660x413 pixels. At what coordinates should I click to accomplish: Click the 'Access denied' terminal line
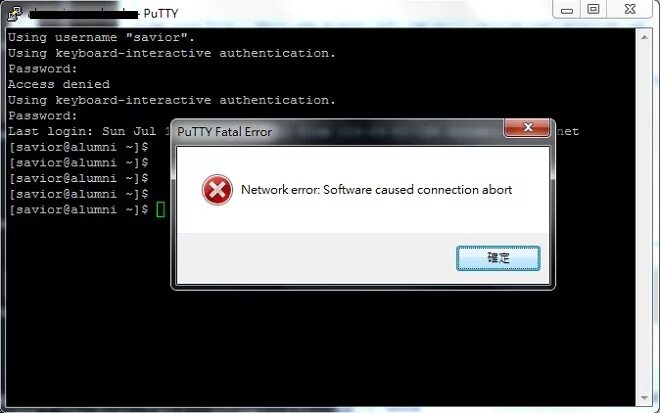click(x=59, y=84)
